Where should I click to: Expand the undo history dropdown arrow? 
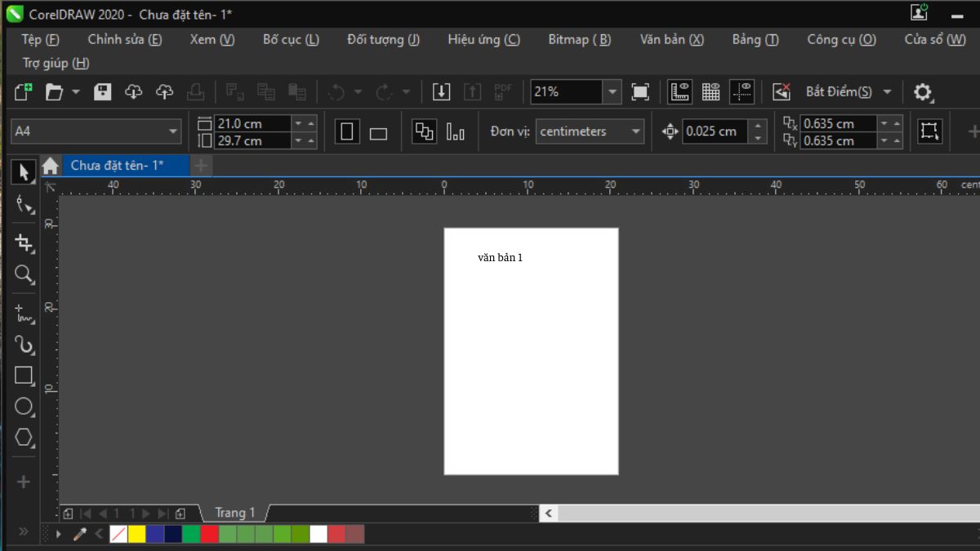(x=358, y=91)
